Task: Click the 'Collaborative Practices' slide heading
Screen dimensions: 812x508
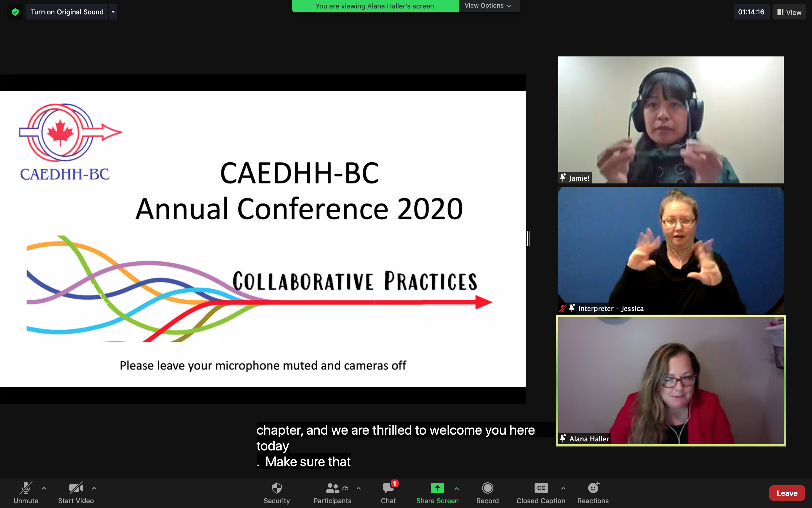Action: click(355, 281)
